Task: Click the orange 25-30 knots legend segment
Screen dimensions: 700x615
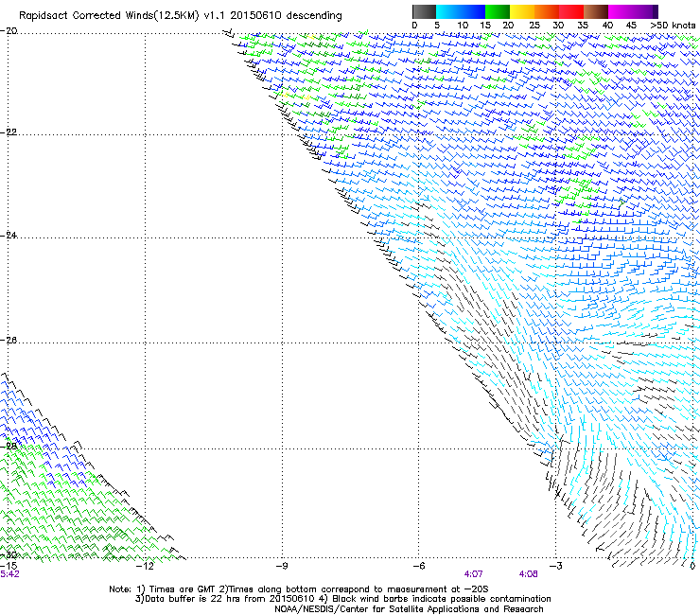Action: point(547,11)
